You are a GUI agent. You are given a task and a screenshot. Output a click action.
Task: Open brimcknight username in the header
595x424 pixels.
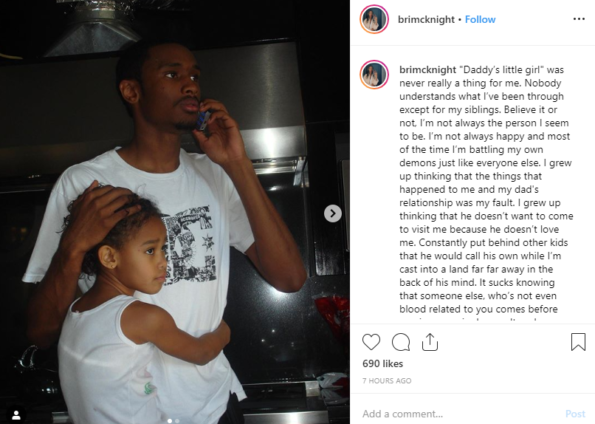coord(426,19)
